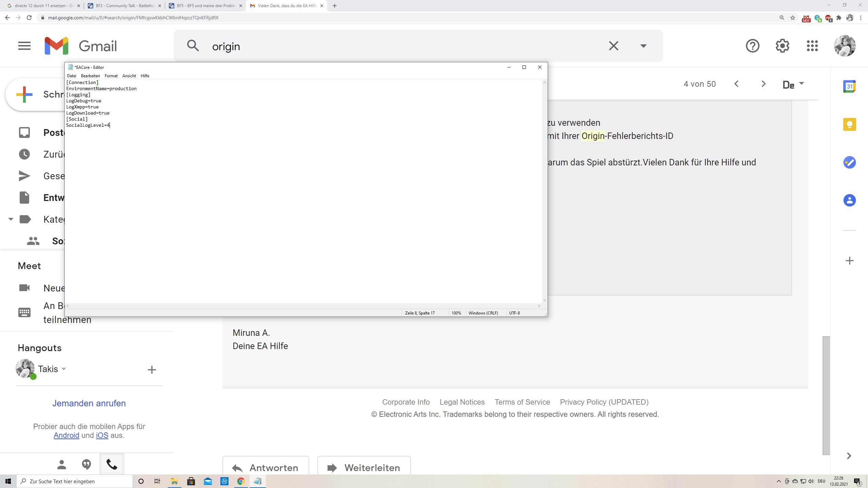
Task: Clear the origin search with X
Action: 613,46
